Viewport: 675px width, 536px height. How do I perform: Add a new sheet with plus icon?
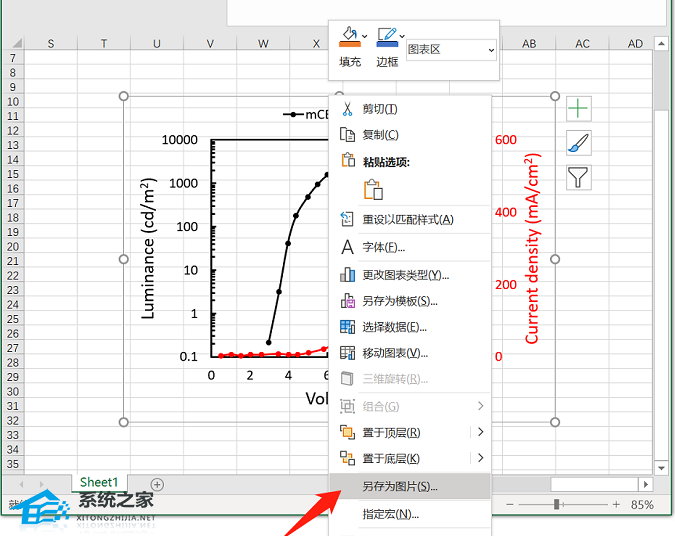(157, 484)
